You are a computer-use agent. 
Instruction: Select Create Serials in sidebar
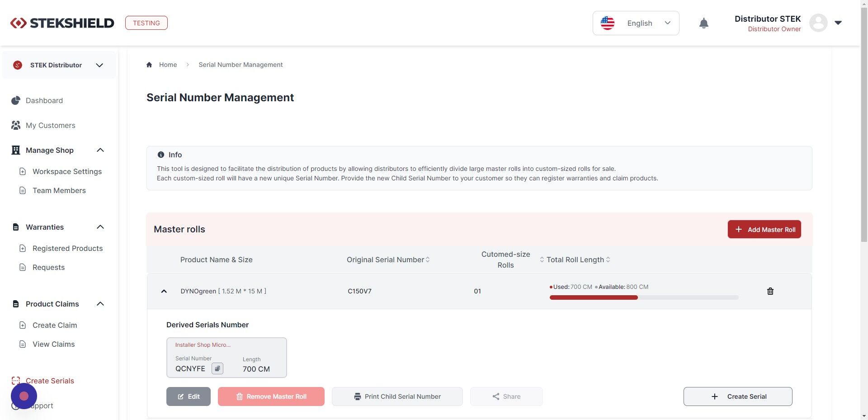[50, 381]
